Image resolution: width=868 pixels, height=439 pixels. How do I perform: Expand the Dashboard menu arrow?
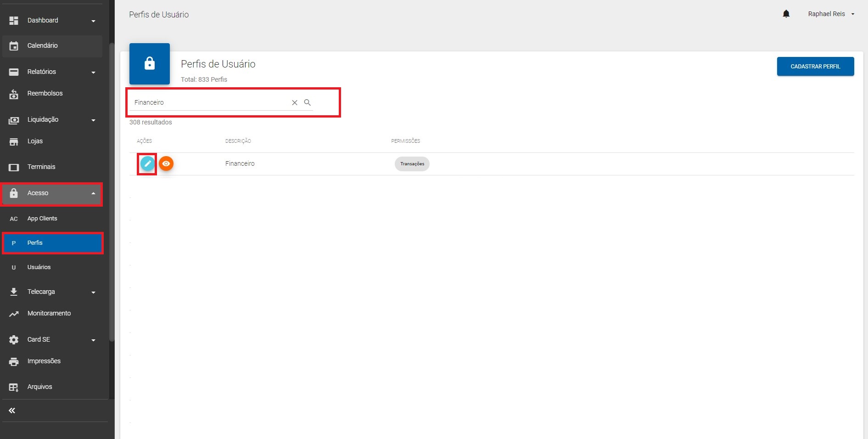click(x=93, y=21)
